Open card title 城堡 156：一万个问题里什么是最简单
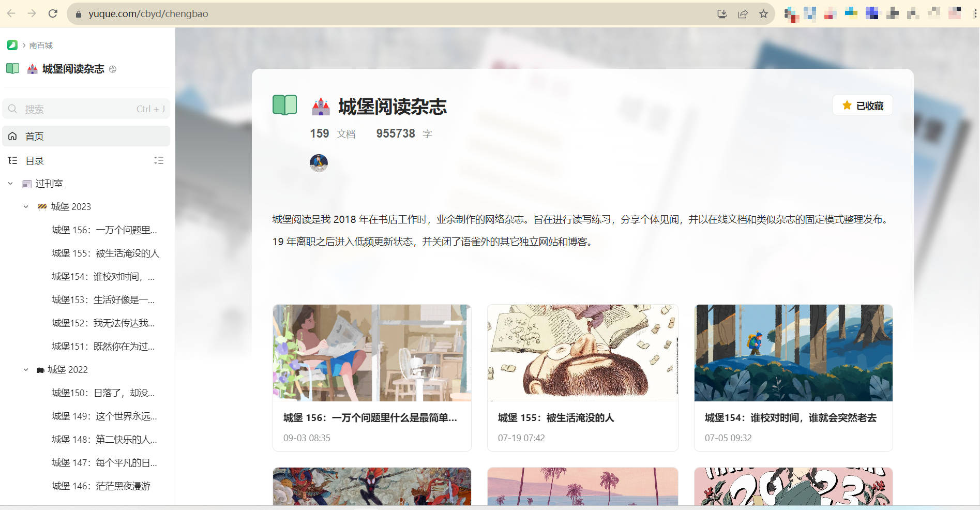The height and width of the screenshot is (510, 980). [370, 418]
